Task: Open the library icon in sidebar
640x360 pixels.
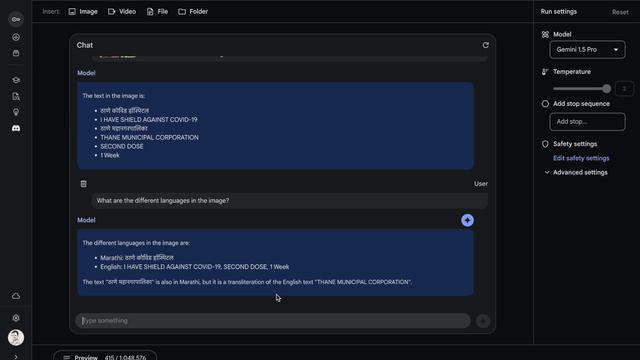Action: [16, 53]
